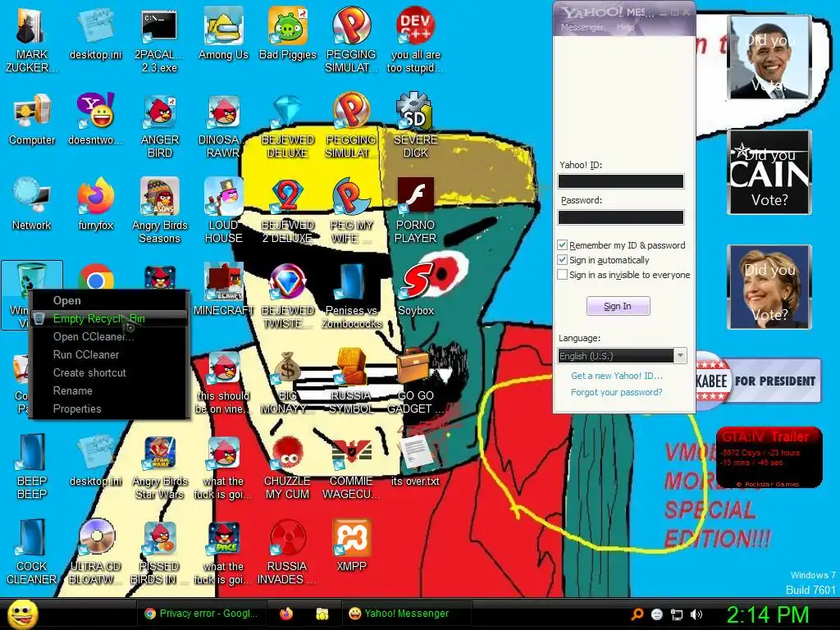
Task: Select the Google Chrome desktop icon
Action: click(x=95, y=277)
